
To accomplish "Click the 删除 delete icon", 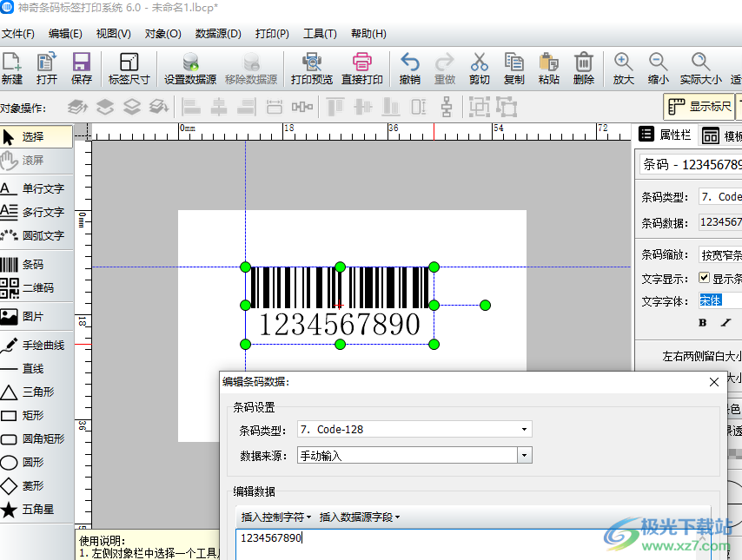I will (584, 68).
